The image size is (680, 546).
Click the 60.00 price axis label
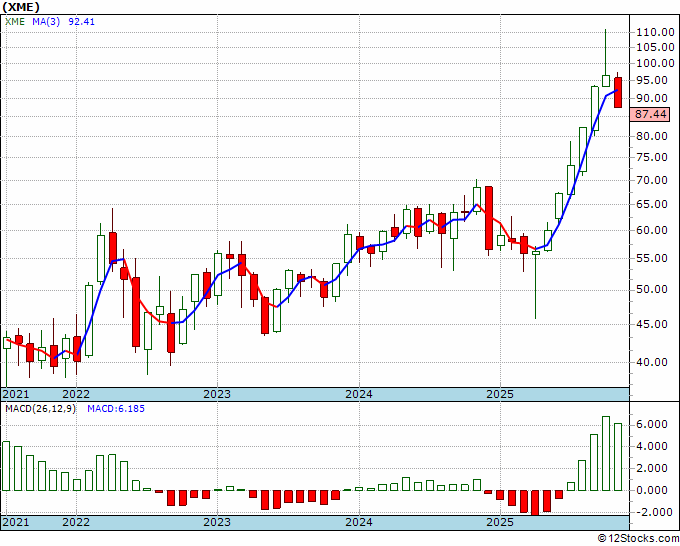652,230
